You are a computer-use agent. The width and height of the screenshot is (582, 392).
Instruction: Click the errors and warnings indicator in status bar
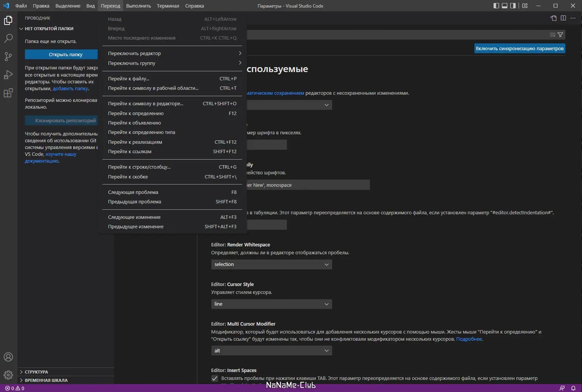click(14, 388)
